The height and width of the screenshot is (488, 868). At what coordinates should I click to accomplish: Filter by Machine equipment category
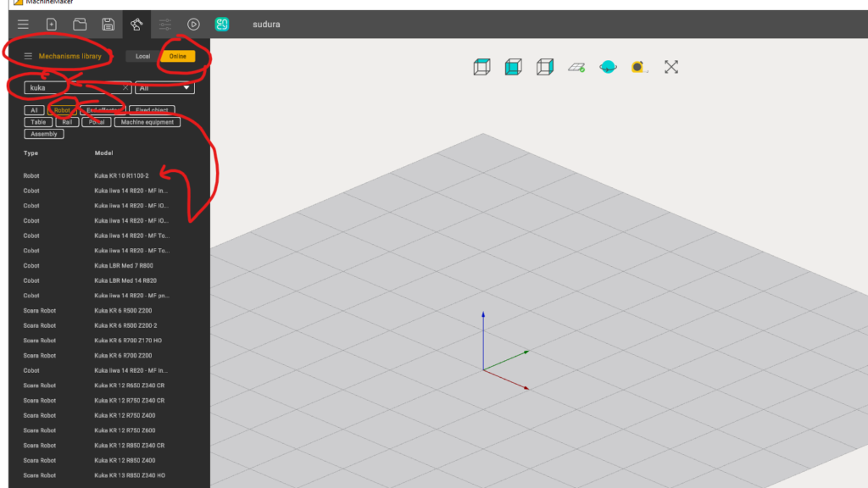147,122
